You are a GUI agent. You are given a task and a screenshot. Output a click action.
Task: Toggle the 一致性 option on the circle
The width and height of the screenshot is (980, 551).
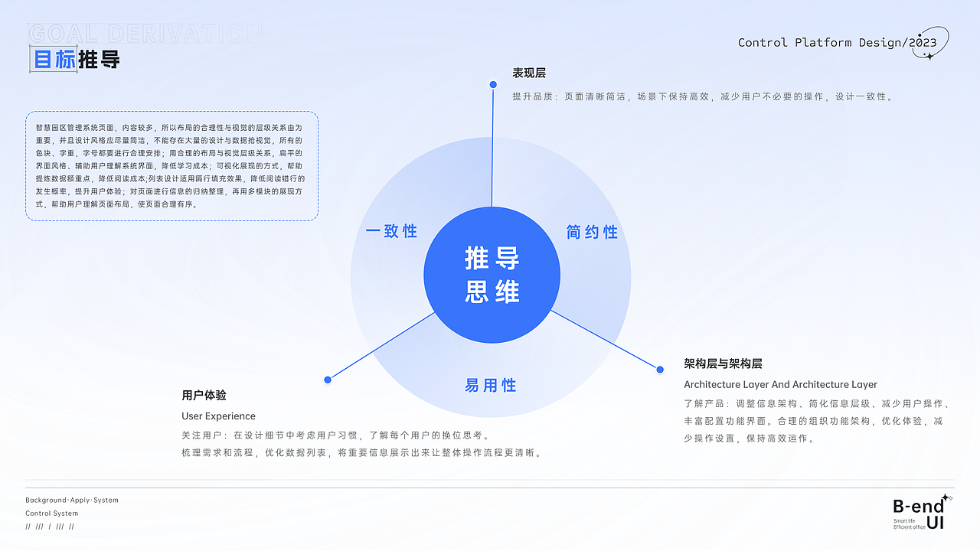point(393,232)
